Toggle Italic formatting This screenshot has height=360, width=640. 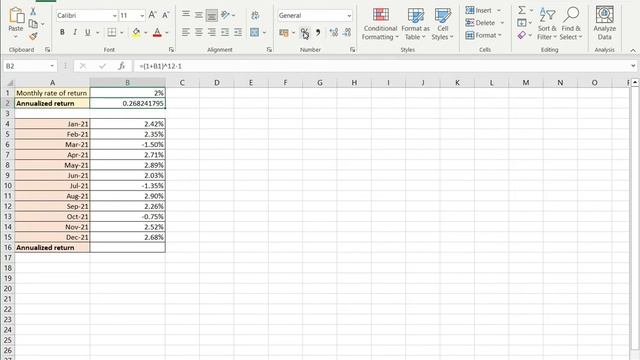75,32
